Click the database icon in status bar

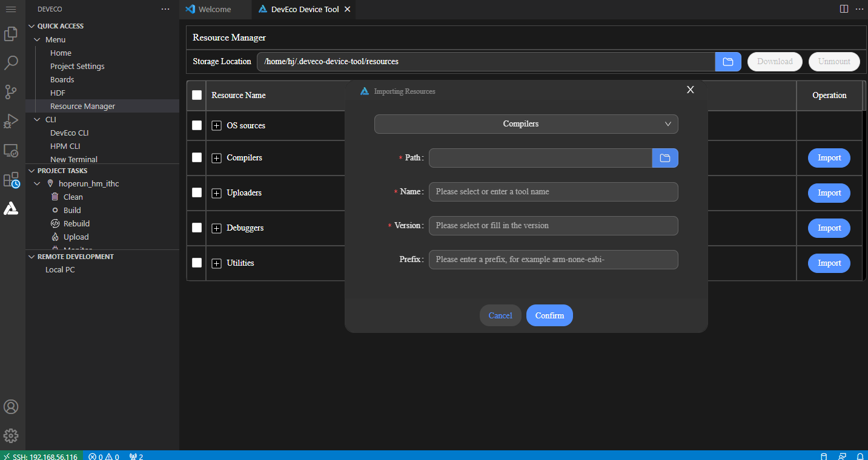point(823,456)
